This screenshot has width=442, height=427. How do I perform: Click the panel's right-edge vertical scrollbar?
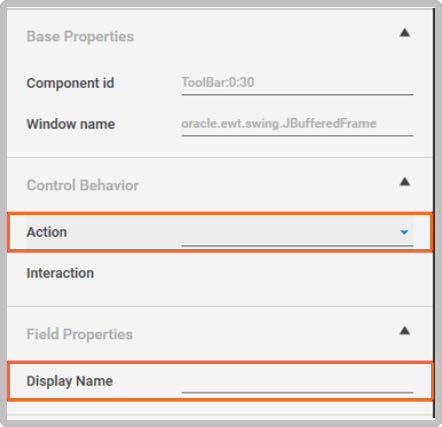[x=434, y=213]
